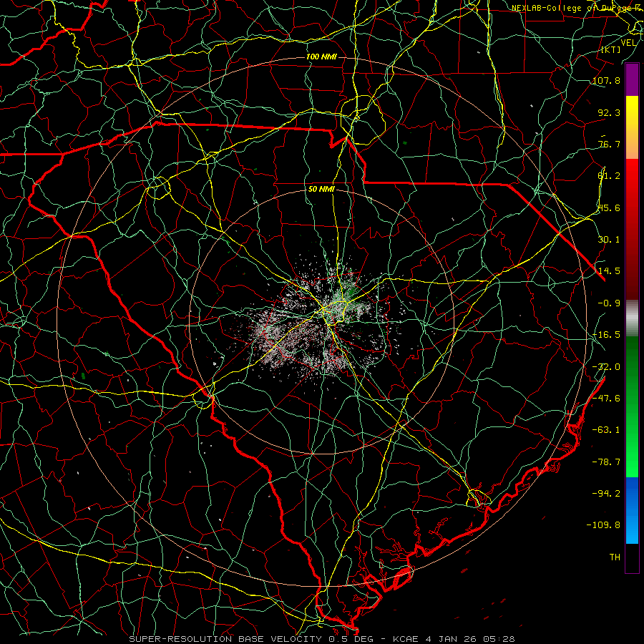This screenshot has height=644, width=644.
Task: Click the "100 NMI" range ring label
Action: 321,57
